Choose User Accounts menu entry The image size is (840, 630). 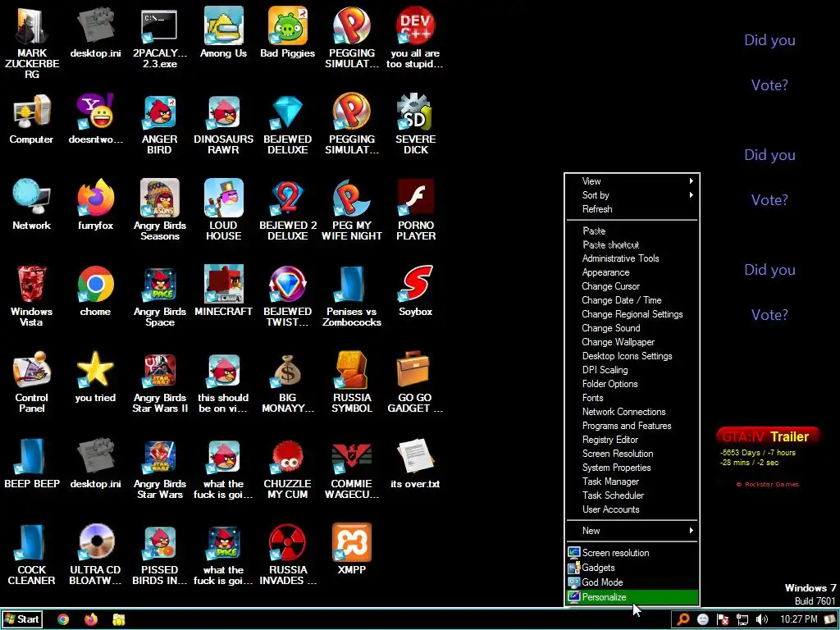click(x=632, y=509)
